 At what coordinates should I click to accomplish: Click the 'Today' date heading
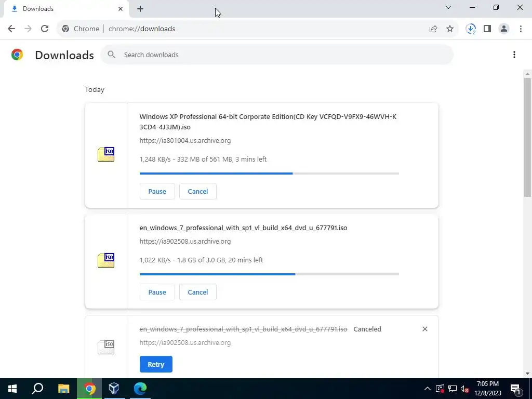pyautogui.click(x=95, y=89)
